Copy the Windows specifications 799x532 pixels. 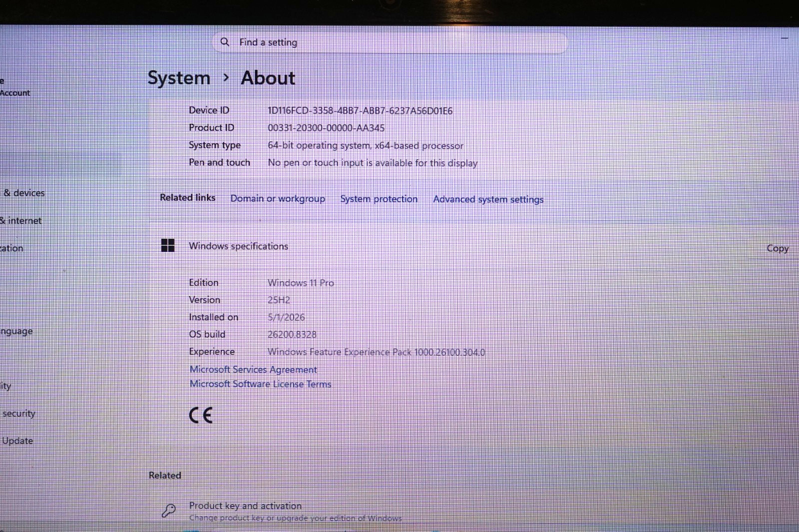tap(778, 248)
